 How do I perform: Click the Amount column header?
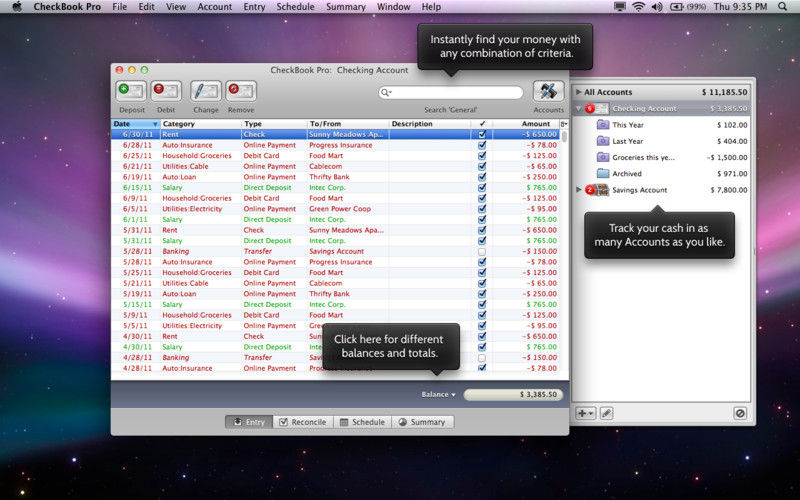click(526, 124)
